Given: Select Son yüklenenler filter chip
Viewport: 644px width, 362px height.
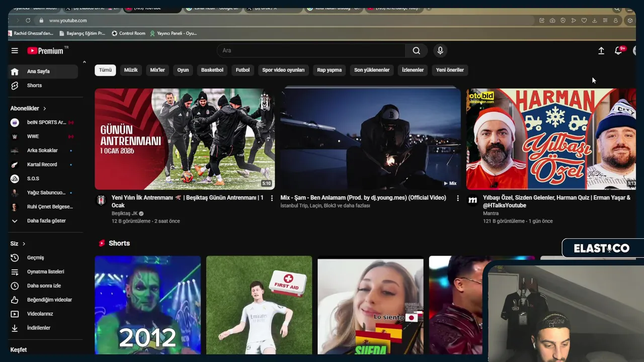Looking at the screenshot, I should tap(372, 70).
